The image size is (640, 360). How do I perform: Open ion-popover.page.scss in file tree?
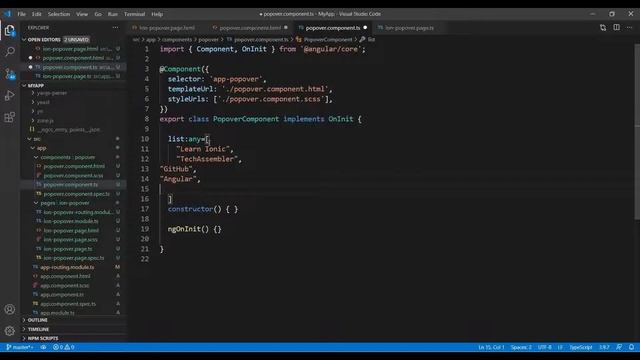71,240
